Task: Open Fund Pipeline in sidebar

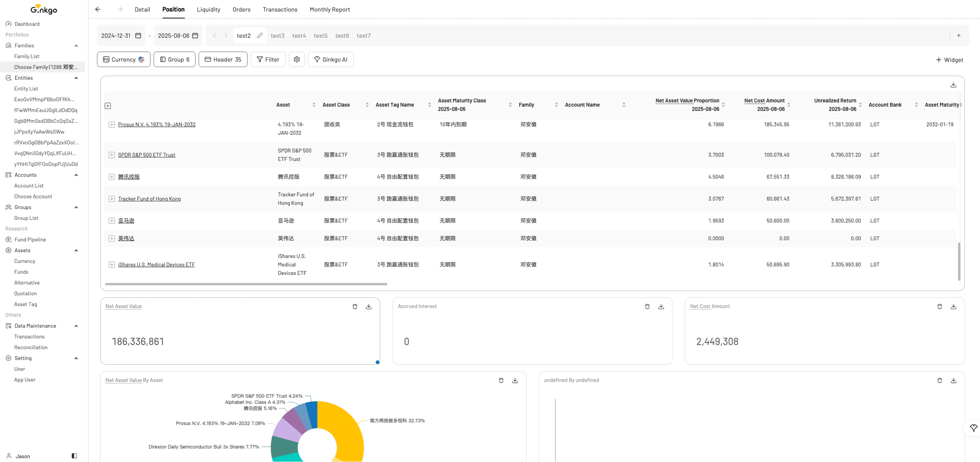Action: pos(30,239)
